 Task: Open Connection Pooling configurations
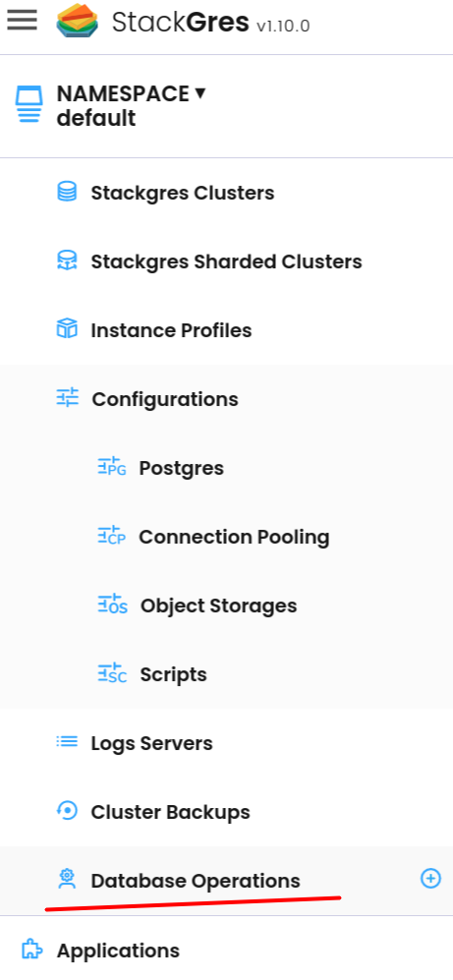point(234,537)
